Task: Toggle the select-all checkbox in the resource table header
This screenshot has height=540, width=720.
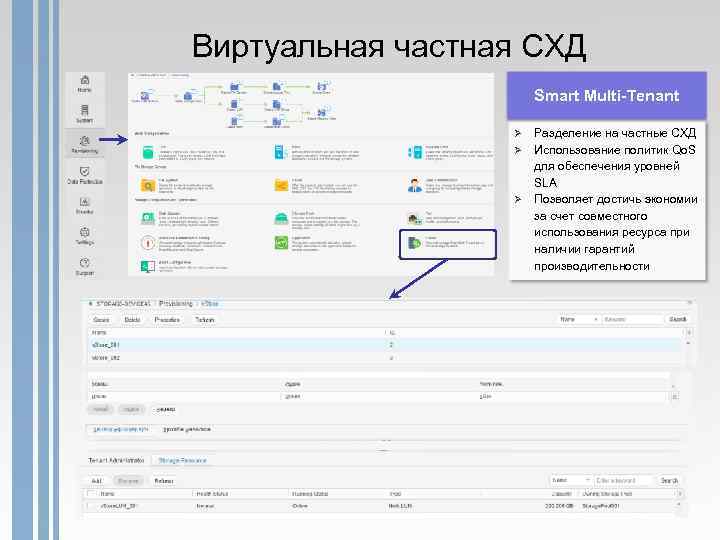Action: tap(91, 494)
